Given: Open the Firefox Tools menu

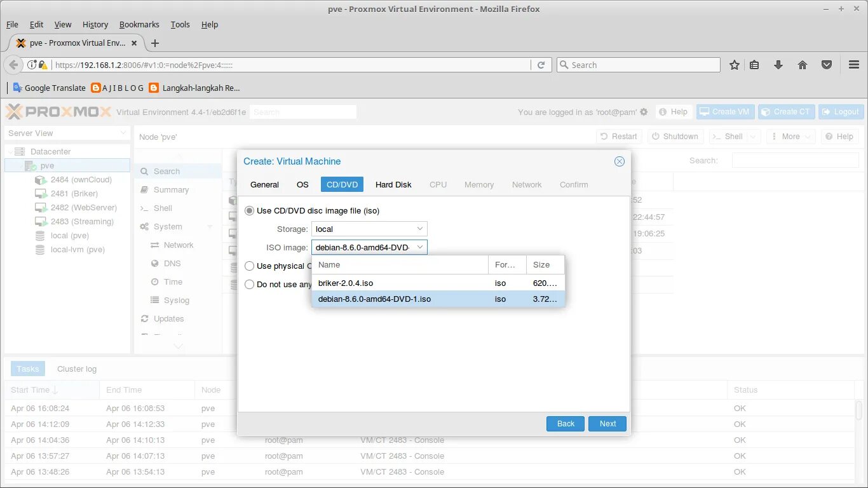Looking at the screenshot, I should [x=180, y=25].
